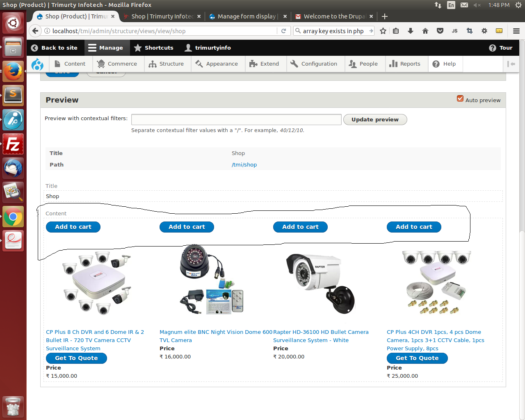Click the Help question mark icon
The width and height of the screenshot is (525, 420).
(x=436, y=64)
